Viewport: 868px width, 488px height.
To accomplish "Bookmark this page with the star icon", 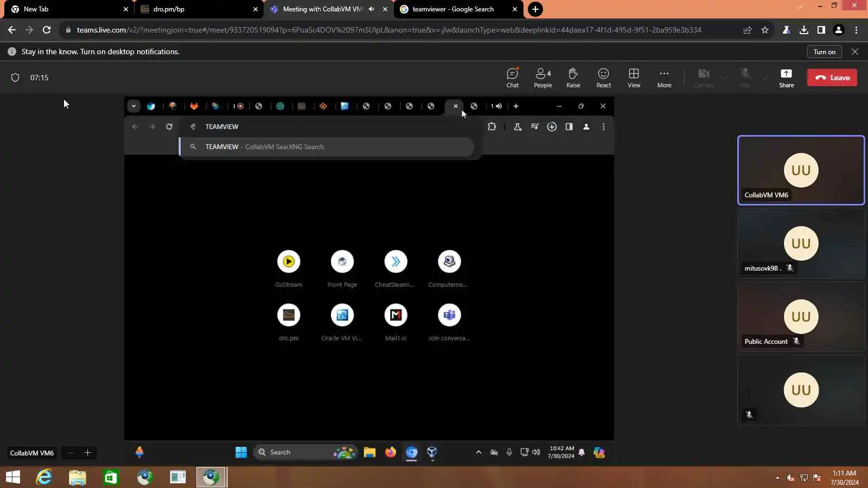I will [x=765, y=30].
